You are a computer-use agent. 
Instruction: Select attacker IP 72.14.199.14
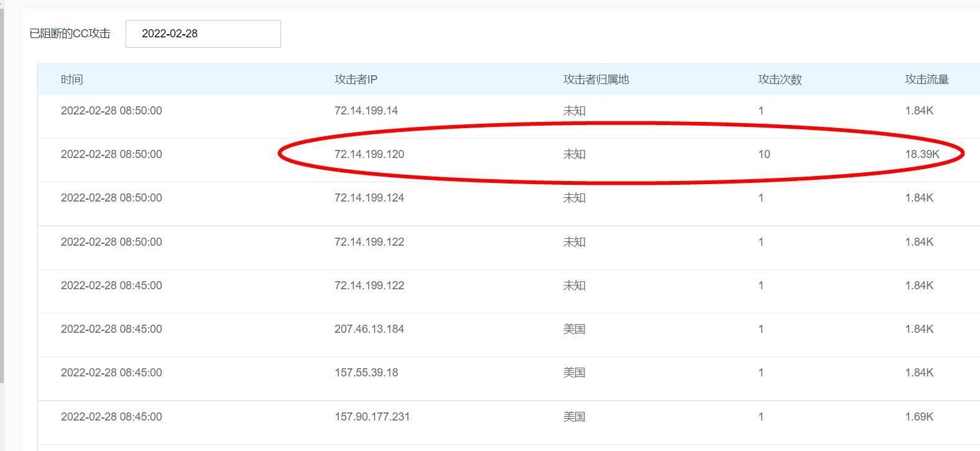pyautogui.click(x=366, y=111)
